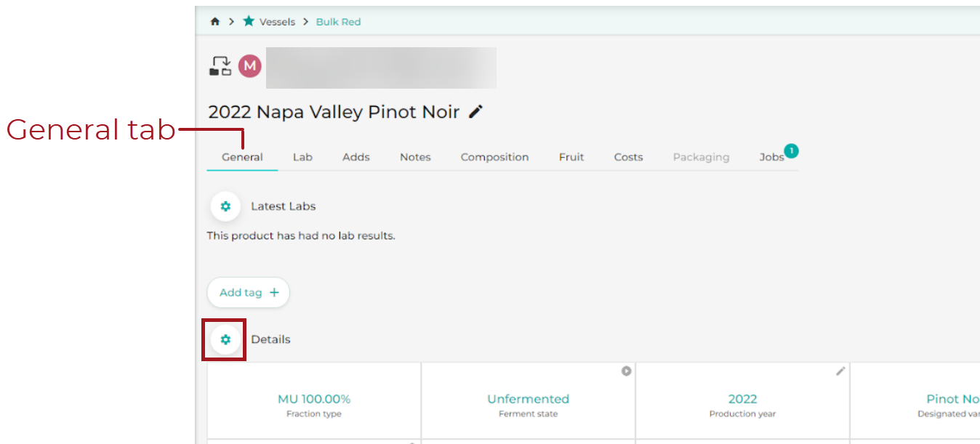The height and width of the screenshot is (444, 980).
Task: Open the M user avatar
Action: [x=249, y=65]
